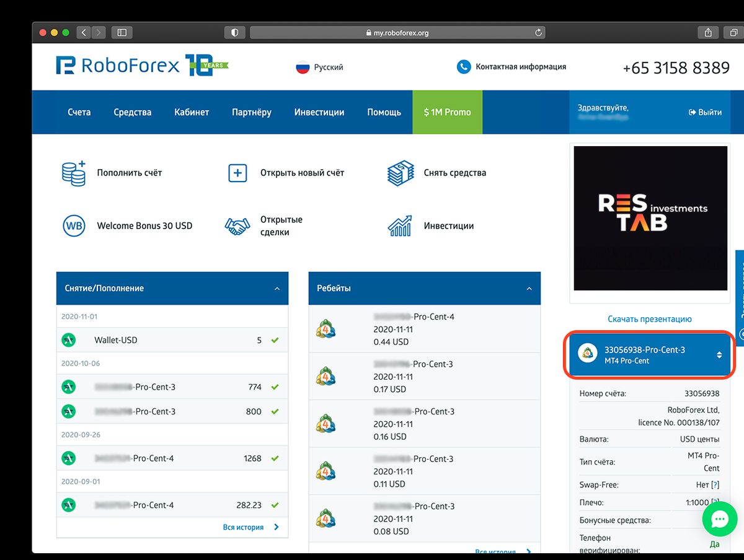744x560 pixels.
Task: Click the money stack withdraw icon
Action: [401, 173]
